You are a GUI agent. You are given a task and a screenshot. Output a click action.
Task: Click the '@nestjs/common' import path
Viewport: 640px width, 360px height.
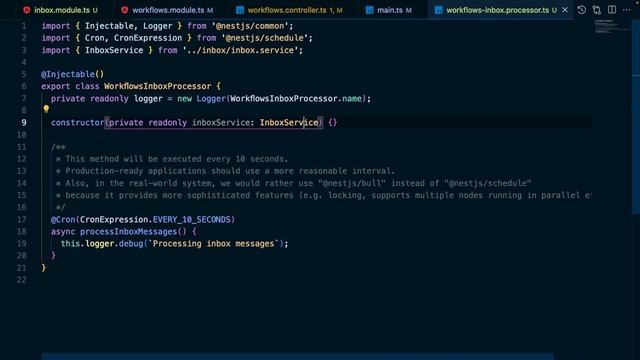(x=250, y=26)
